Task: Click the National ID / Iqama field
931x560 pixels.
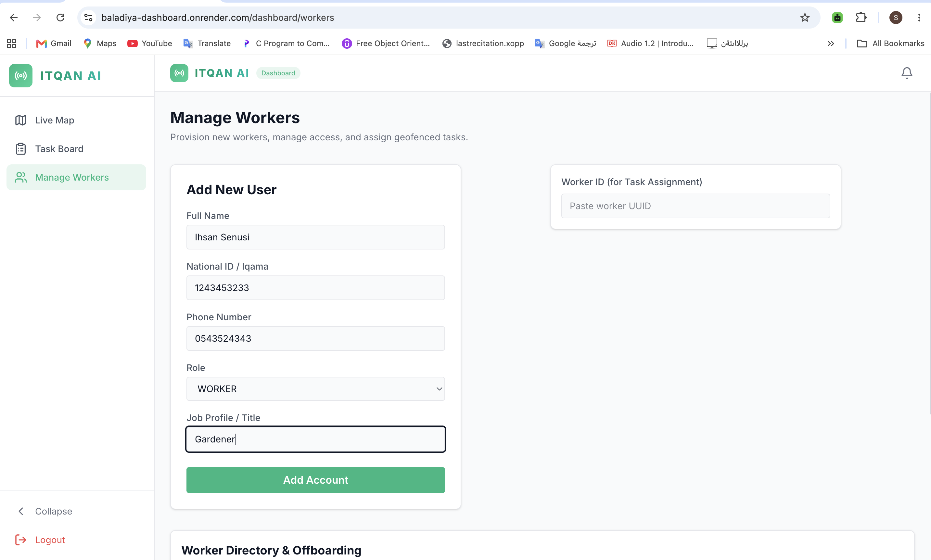Action: point(315,287)
